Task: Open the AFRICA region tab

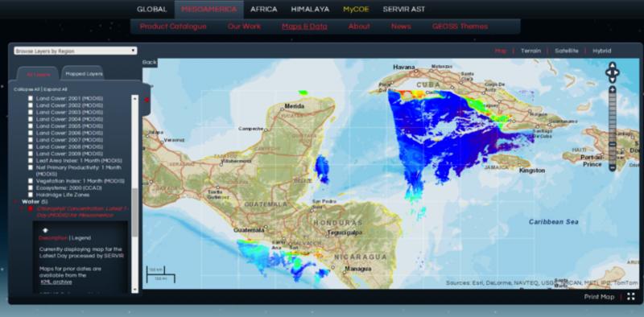Action: coord(264,9)
